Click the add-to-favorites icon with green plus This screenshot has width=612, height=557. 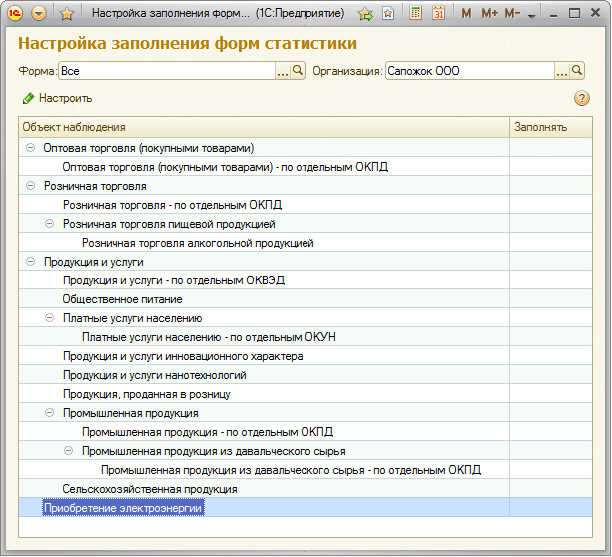pyautogui.click(x=366, y=13)
